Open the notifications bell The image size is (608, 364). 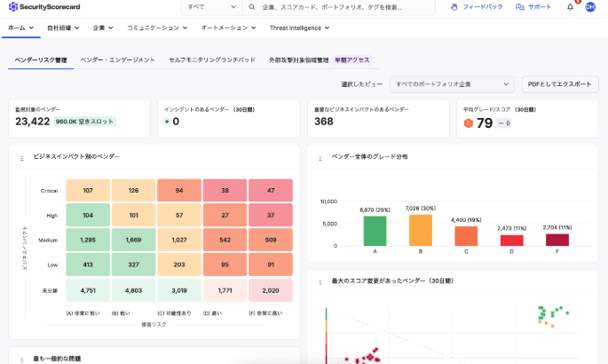(570, 7)
